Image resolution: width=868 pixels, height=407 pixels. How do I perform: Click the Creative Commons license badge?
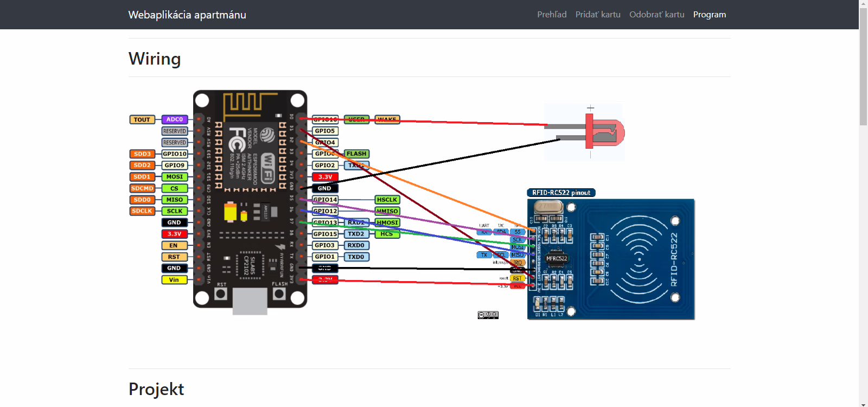tap(488, 315)
